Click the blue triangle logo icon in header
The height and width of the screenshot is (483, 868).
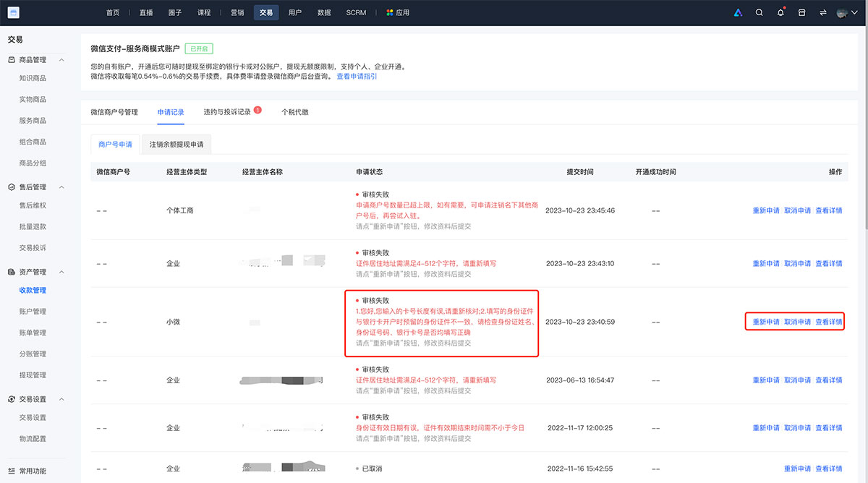(x=738, y=12)
